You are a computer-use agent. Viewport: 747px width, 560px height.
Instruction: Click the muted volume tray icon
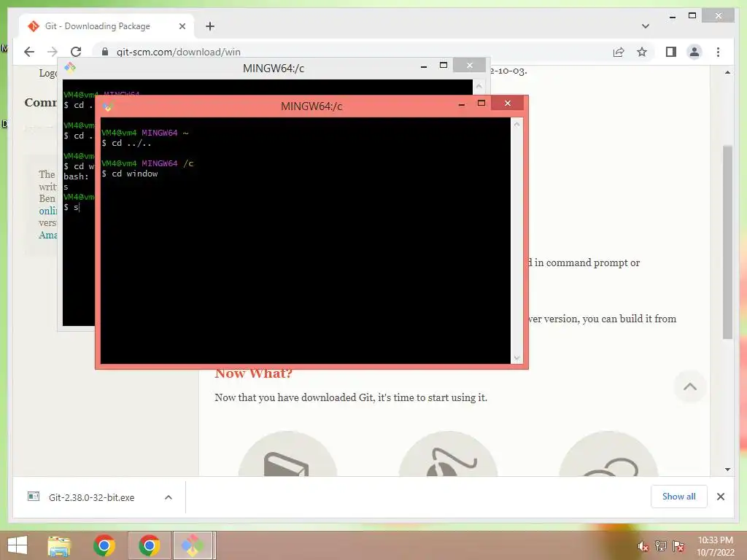(x=643, y=546)
